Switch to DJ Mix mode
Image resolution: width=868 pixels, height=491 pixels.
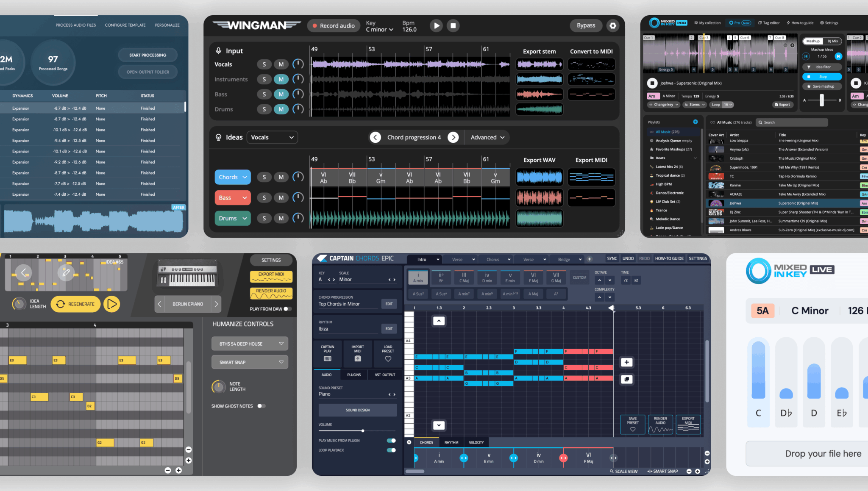pyautogui.click(x=832, y=41)
